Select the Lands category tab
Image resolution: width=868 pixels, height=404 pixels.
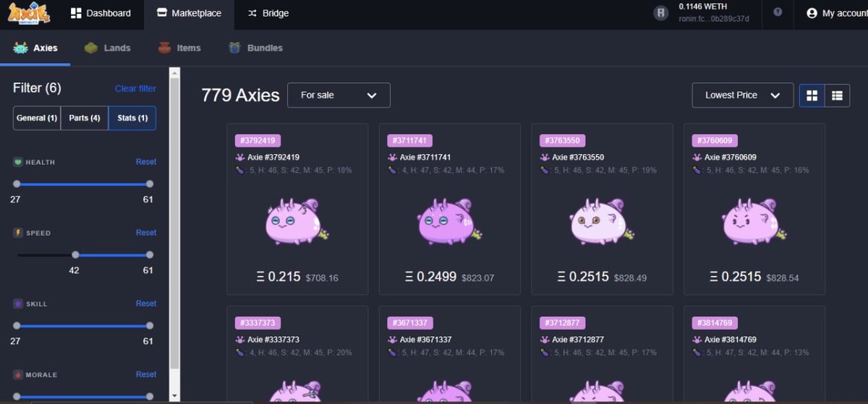click(107, 48)
